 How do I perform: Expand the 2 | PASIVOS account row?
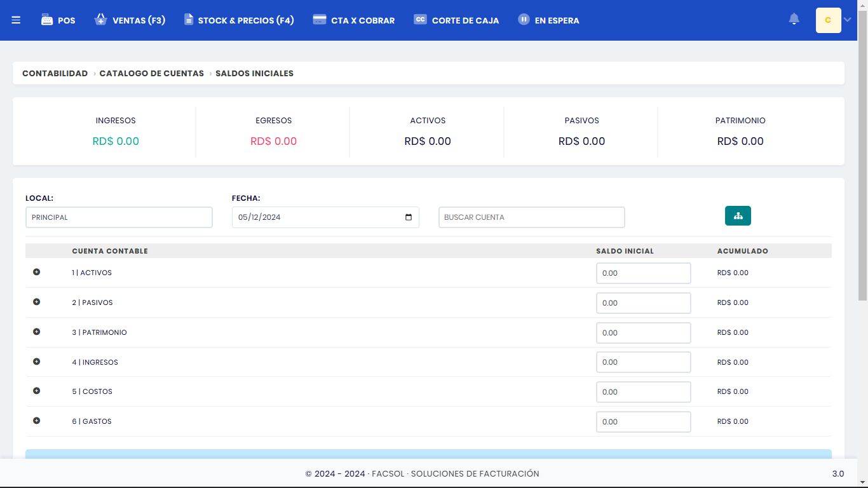pos(36,302)
